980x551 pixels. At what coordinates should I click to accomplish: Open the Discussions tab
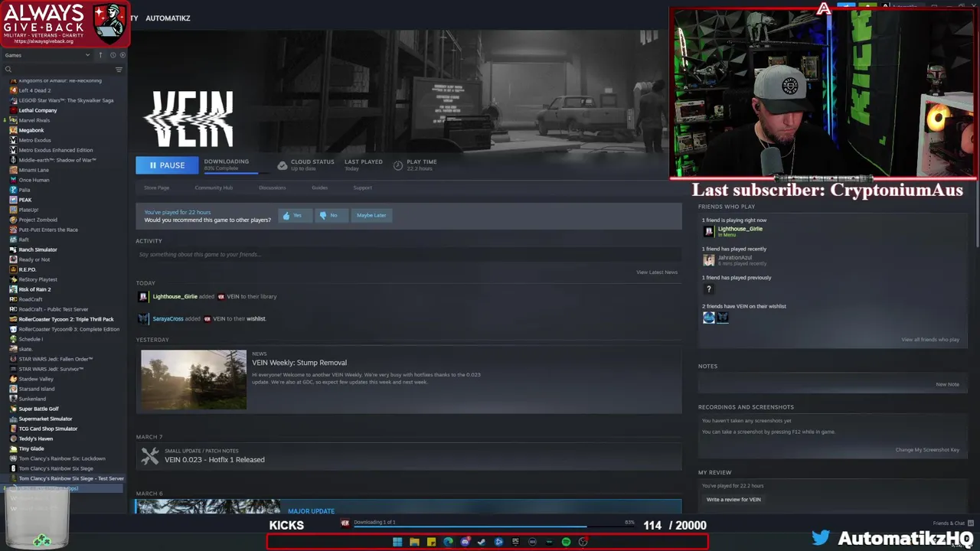click(x=272, y=187)
